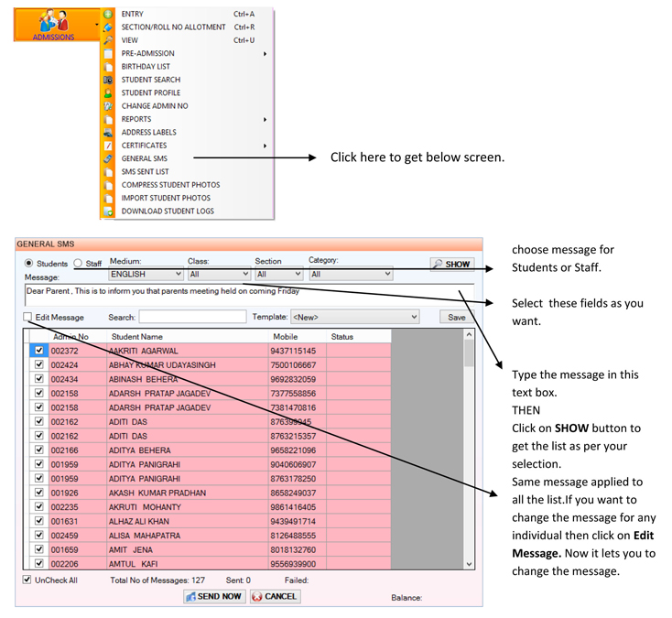Enable the Edit Message checkbox

27,317
